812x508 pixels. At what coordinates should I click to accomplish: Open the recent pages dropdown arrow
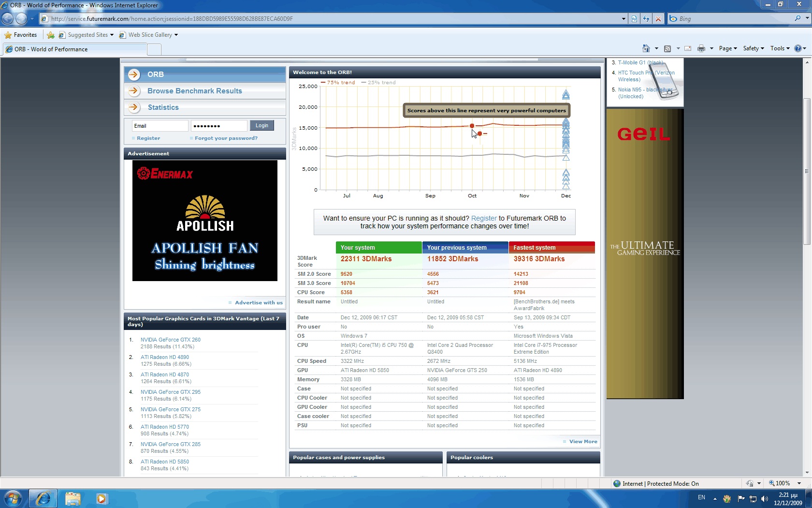click(32, 19)
